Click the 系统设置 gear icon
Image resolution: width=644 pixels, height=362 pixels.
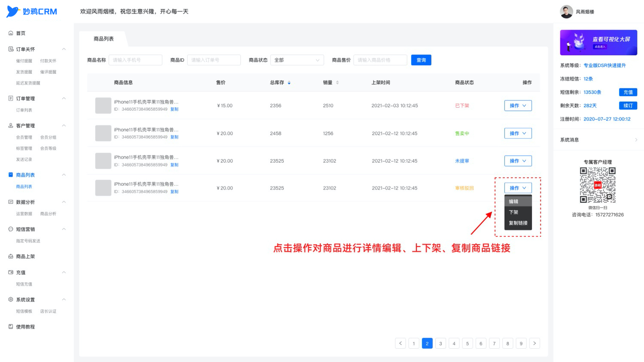pos(11,299)
